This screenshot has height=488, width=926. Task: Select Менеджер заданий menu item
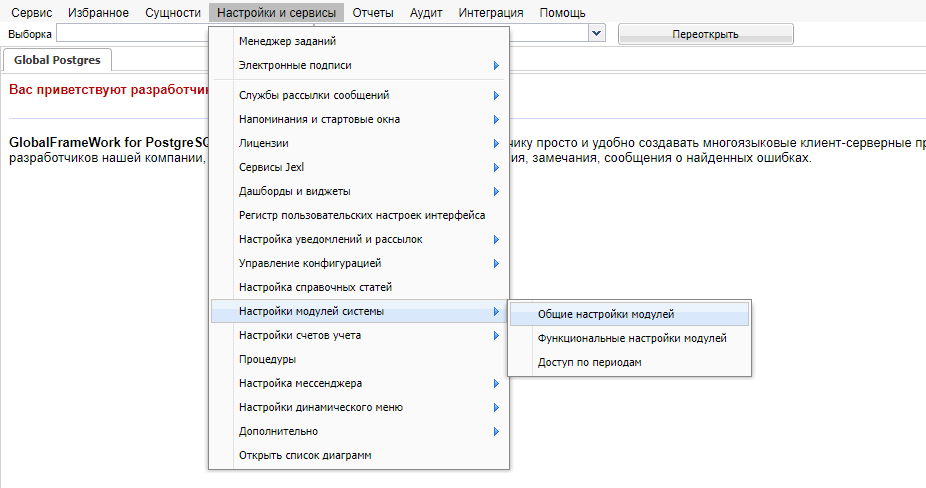(x=287, y=42)
